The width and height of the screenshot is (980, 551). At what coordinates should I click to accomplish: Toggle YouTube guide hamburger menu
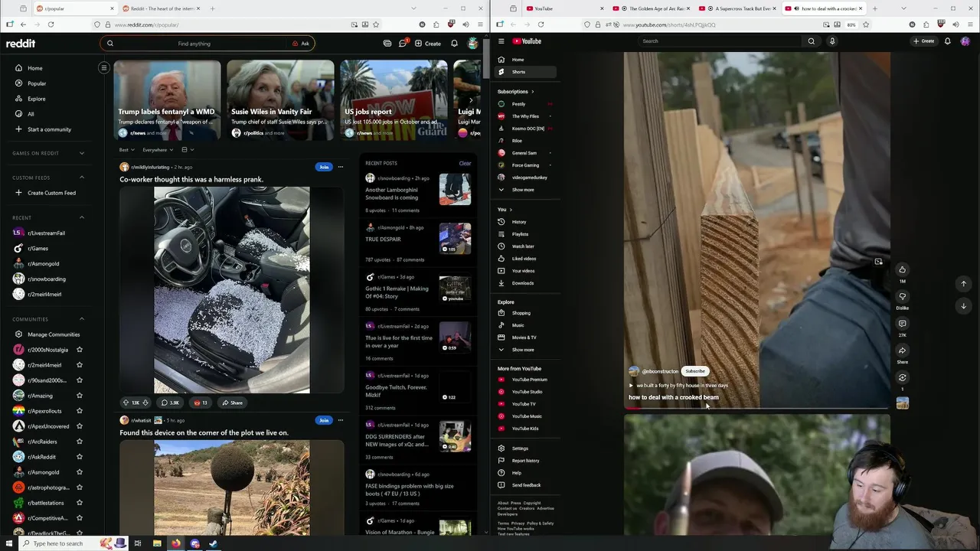[501, 41]
